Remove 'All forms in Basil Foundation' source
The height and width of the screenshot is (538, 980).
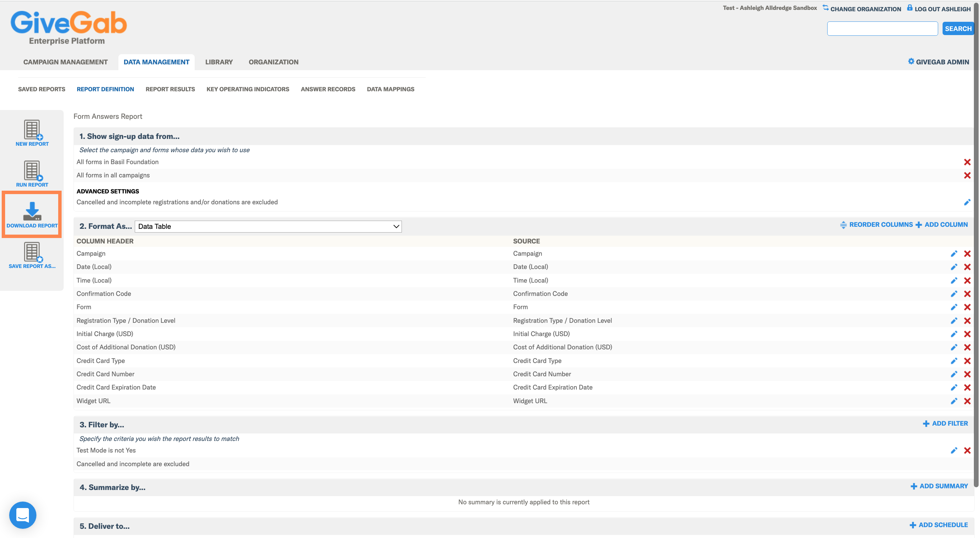click(967, 162)
